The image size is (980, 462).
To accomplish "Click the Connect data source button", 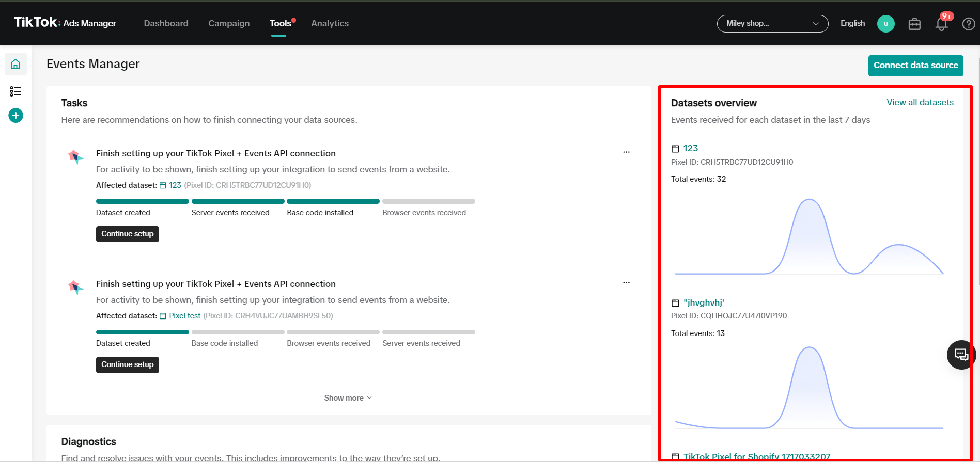I will tap(915, 66).
